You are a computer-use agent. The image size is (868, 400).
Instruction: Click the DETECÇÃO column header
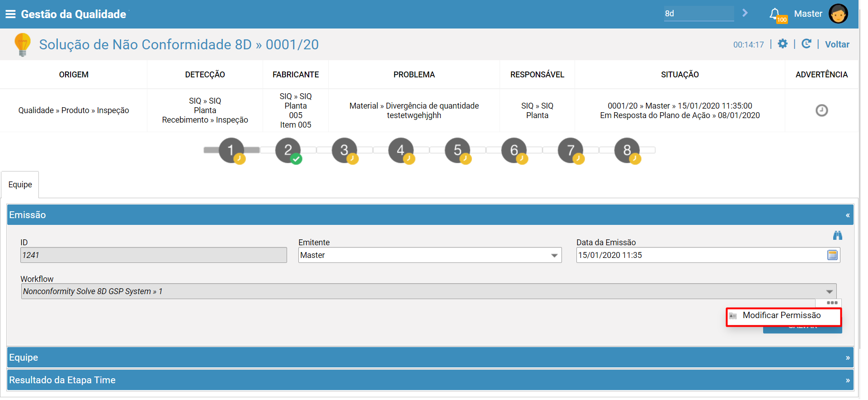pyautogui.click(x=205, y=75)
